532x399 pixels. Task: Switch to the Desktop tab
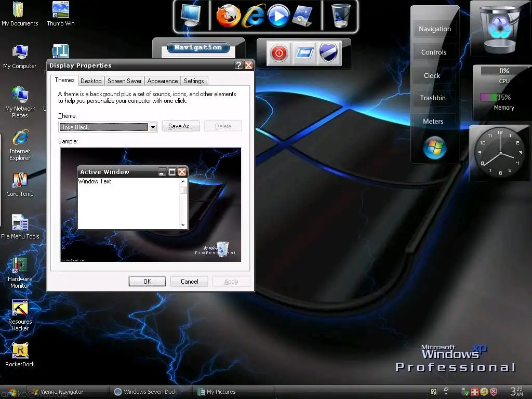[91, 81]
